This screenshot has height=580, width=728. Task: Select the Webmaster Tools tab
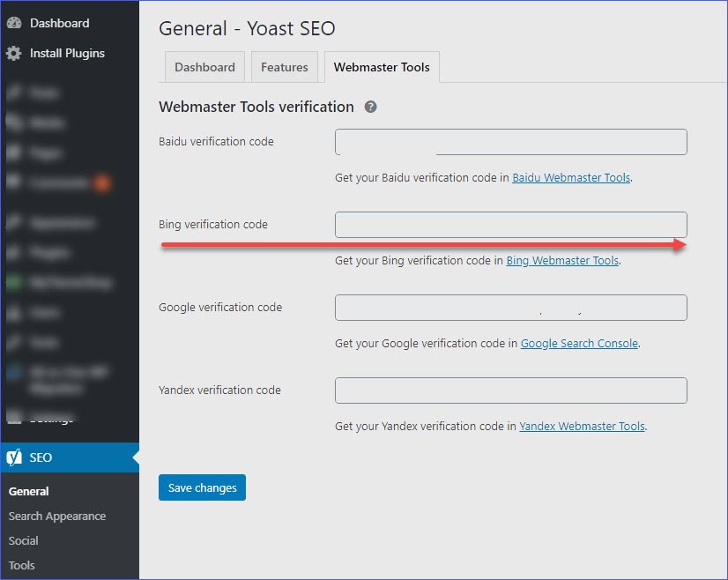(x=382, y=66)
